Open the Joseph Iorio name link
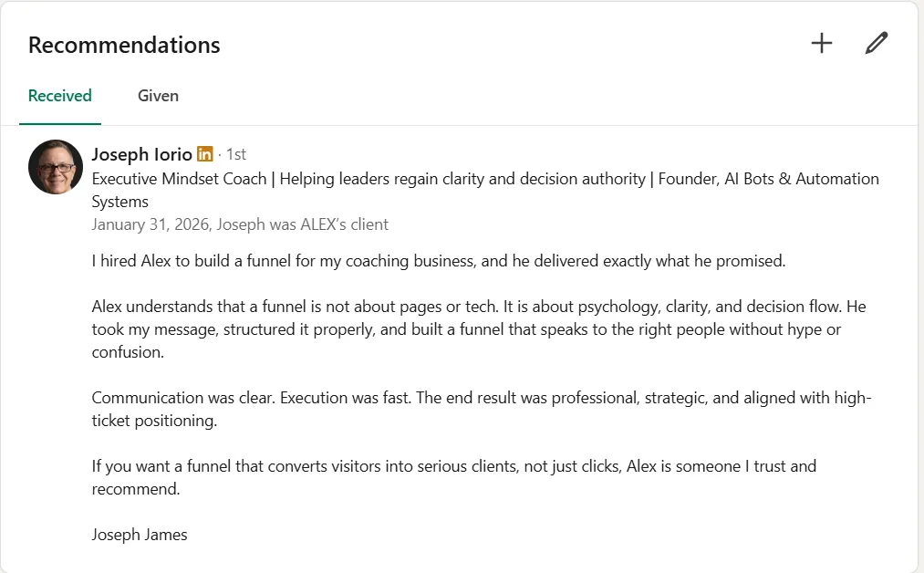Image resolution: width=924 pixels, height=573 pixels. coord(141,154)
